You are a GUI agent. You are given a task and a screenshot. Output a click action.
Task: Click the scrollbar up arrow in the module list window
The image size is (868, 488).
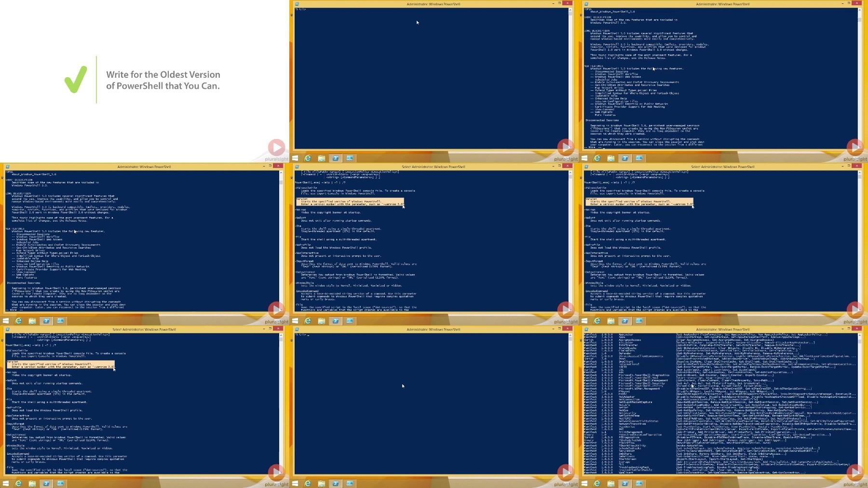pyautogui.click(x=860, y=335)
